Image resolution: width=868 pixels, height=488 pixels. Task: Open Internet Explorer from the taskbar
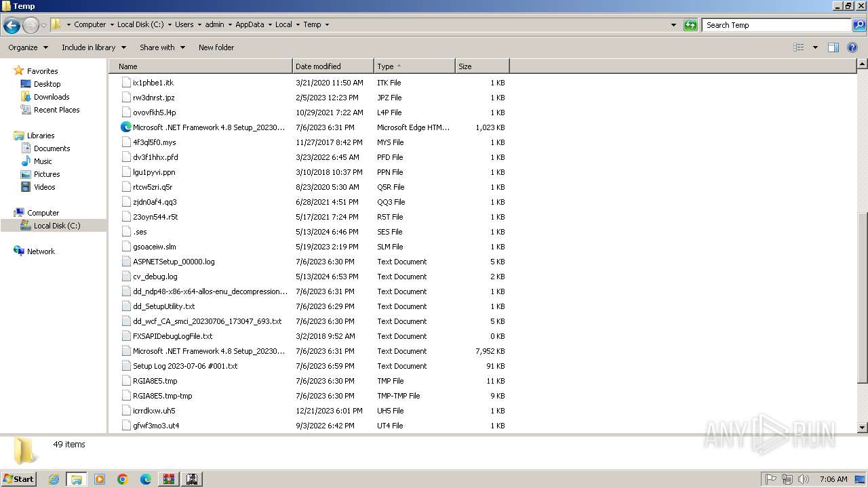pyautogui.click(x=54, y=479)
